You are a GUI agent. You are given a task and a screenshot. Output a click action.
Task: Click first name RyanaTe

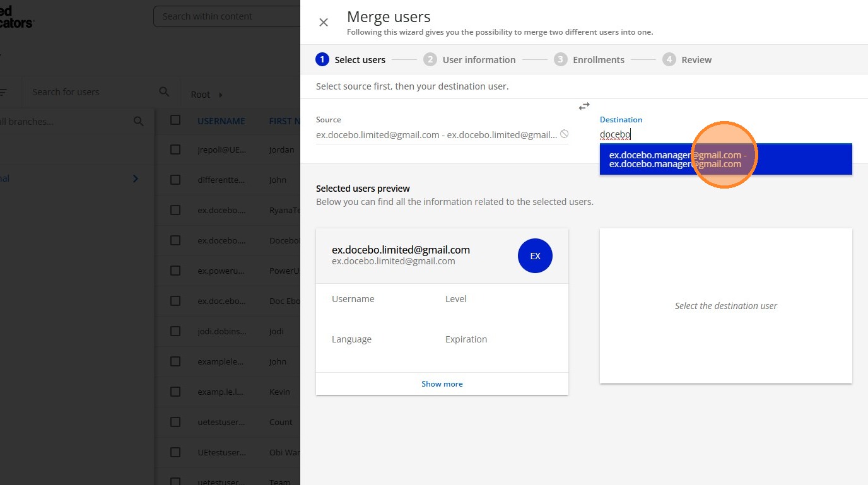point(284,211)
